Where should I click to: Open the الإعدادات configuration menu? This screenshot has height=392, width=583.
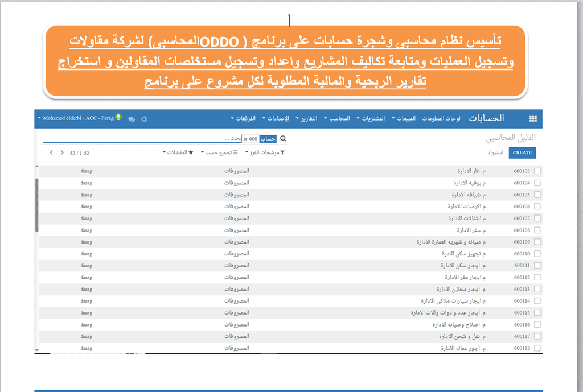(276, 118)
